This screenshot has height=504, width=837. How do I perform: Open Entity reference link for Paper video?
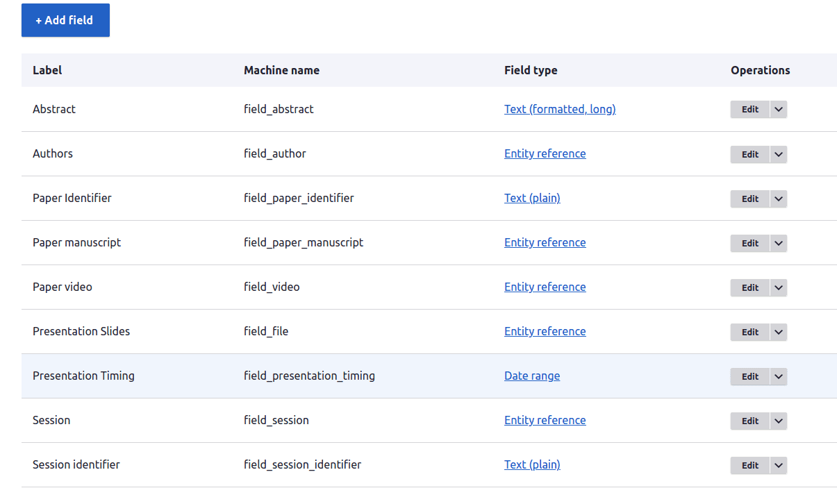[x=545, y=287]
